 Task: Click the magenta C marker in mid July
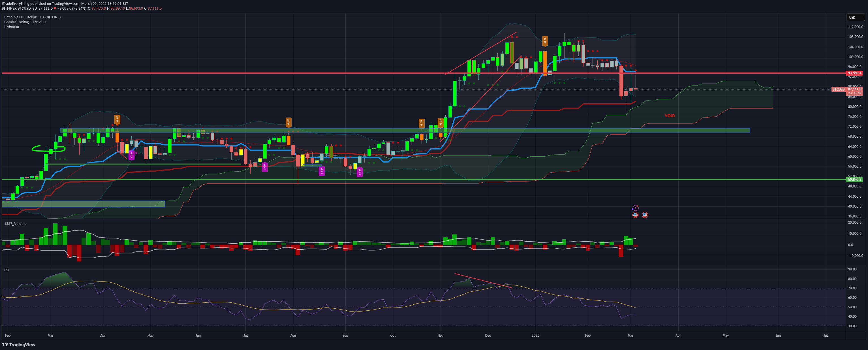pos(264,167)
